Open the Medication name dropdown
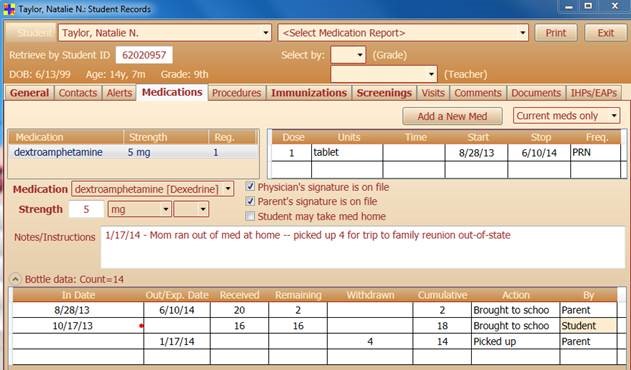Image resolution: width=631 pixels, height=370 pixels. tap(228, 189)
